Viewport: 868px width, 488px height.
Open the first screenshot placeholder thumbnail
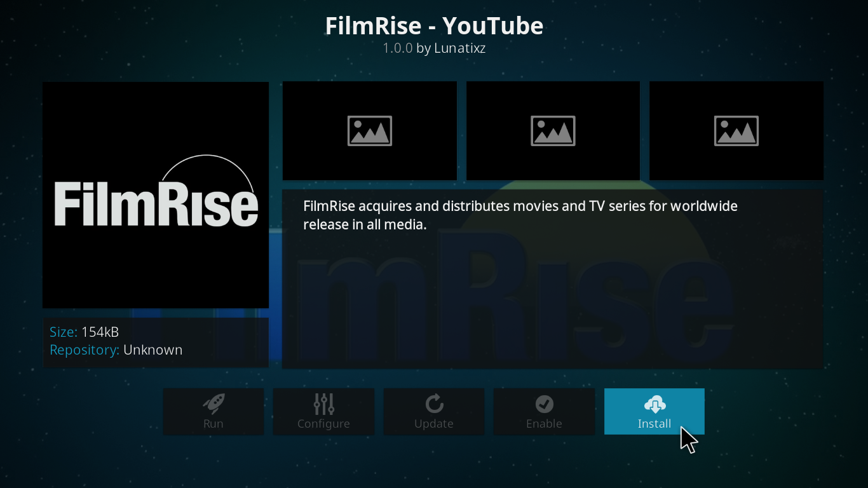click(x=370, y=131)
